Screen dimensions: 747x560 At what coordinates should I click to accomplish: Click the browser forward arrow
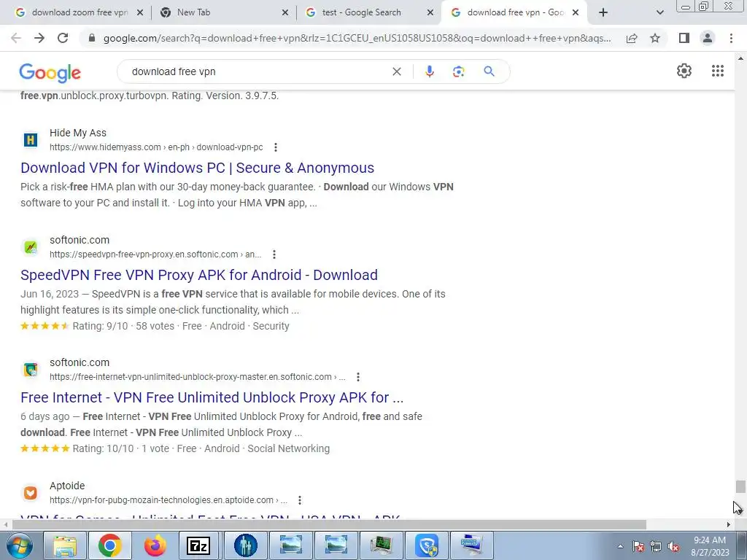pos(39,38)
